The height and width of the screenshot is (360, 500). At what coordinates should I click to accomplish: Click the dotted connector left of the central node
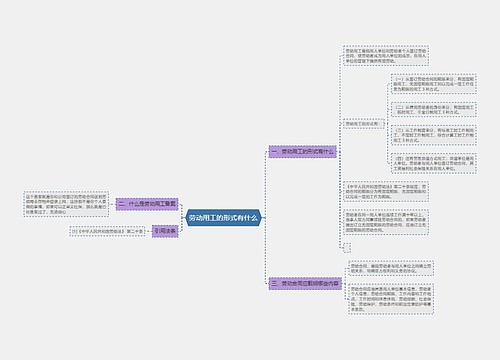(182, 218)
